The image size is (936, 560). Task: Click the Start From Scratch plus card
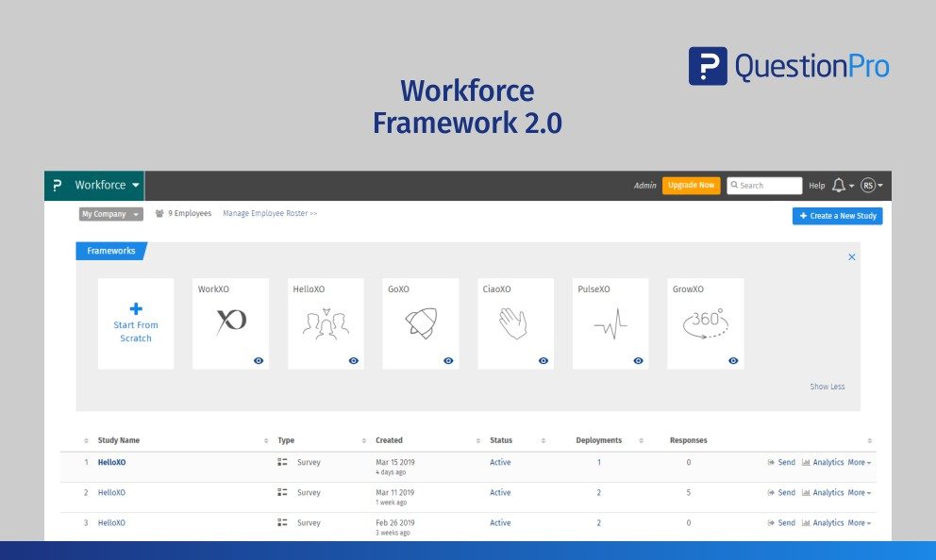click(x=136, y=323)
